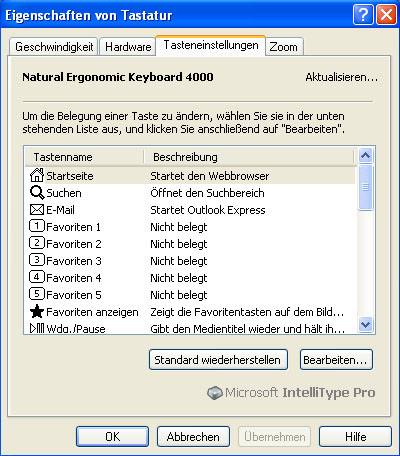Select the Startseite house icon
Screen dimensions: 400x456
click(37, 175)
